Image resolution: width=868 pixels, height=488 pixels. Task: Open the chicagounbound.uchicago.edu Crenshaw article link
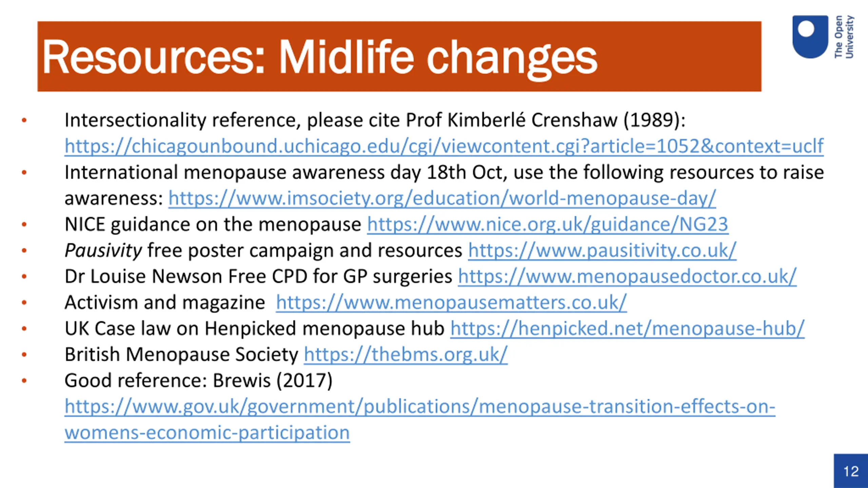(x=444, y=146)
